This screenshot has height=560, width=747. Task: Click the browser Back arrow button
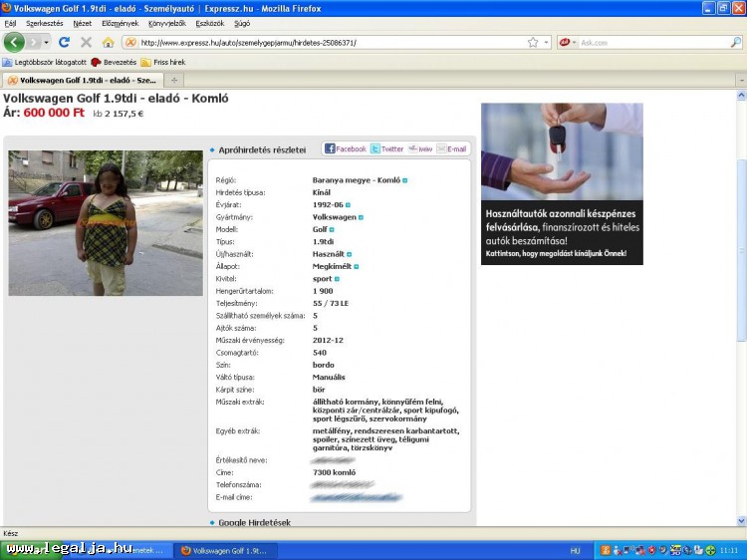[x=14, y=43]
